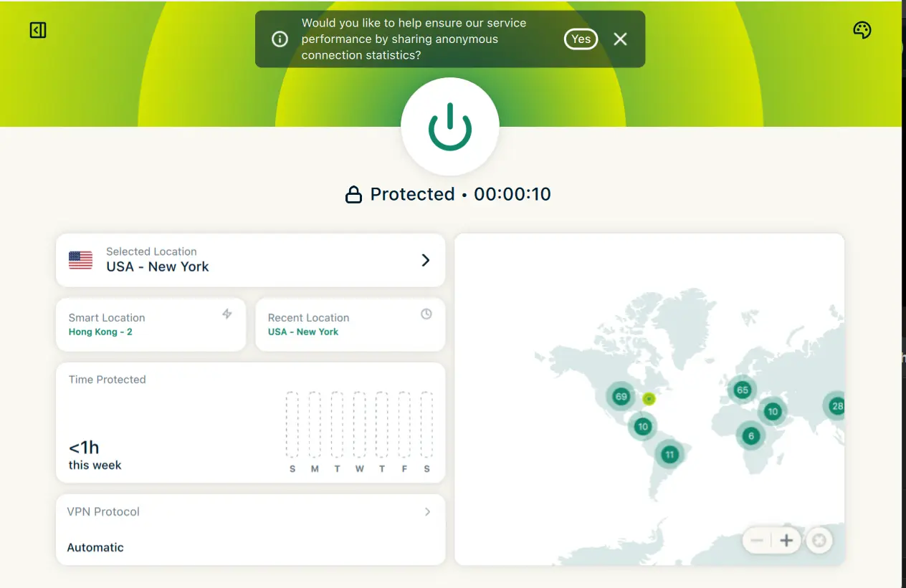The width and height of the screenshot is (906, 588).
Task: Click the Automatic protocol value
Action: coord(95,547)
